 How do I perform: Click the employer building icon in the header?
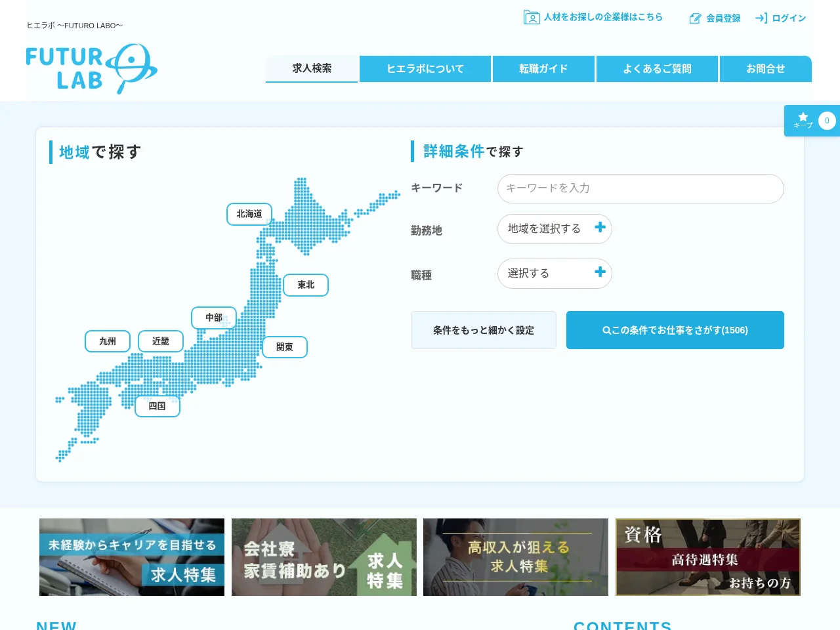pos(532,17)
